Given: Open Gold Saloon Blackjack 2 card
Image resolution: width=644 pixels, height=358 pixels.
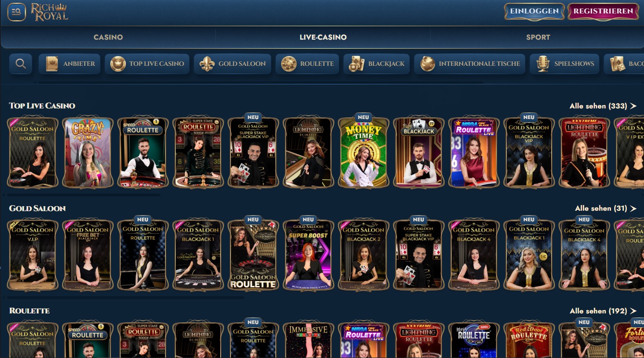Looking at the screenshot, I should tap(364, 255).
